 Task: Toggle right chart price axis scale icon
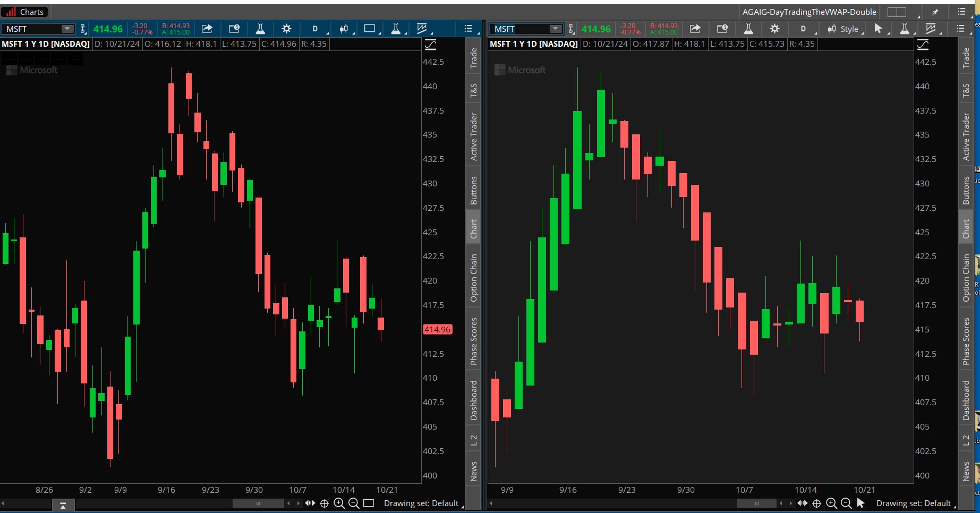click(923, 45)
